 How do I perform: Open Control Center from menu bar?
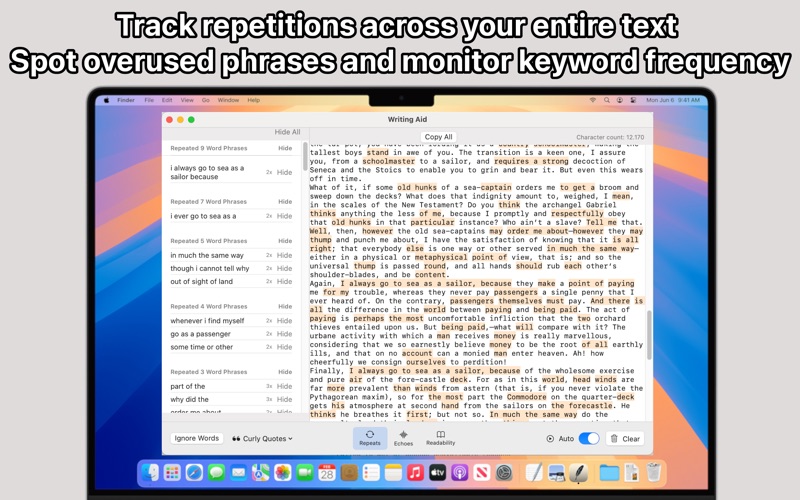[633, 100]
